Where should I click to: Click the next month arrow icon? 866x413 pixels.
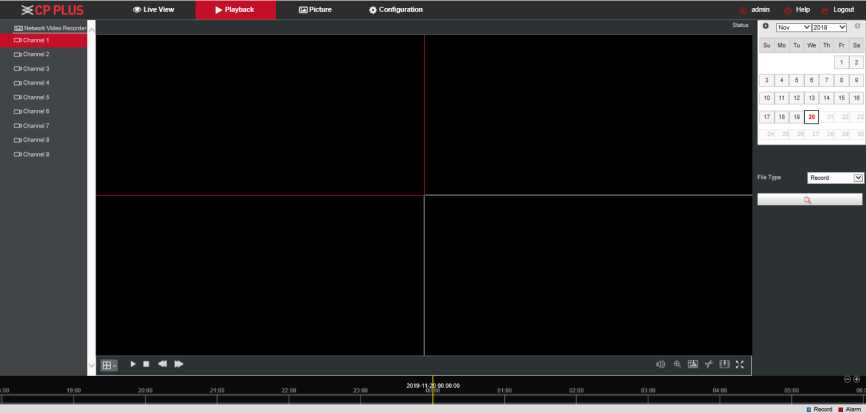[857, 26]
